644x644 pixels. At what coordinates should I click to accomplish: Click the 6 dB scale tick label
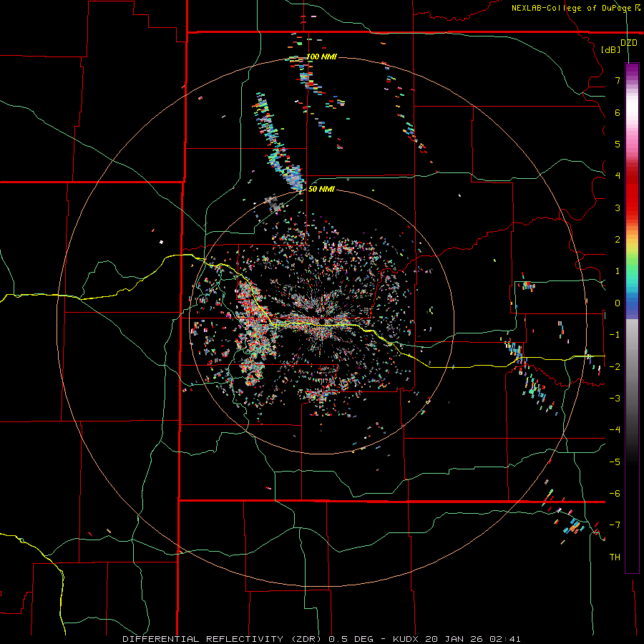pos(618,112)
